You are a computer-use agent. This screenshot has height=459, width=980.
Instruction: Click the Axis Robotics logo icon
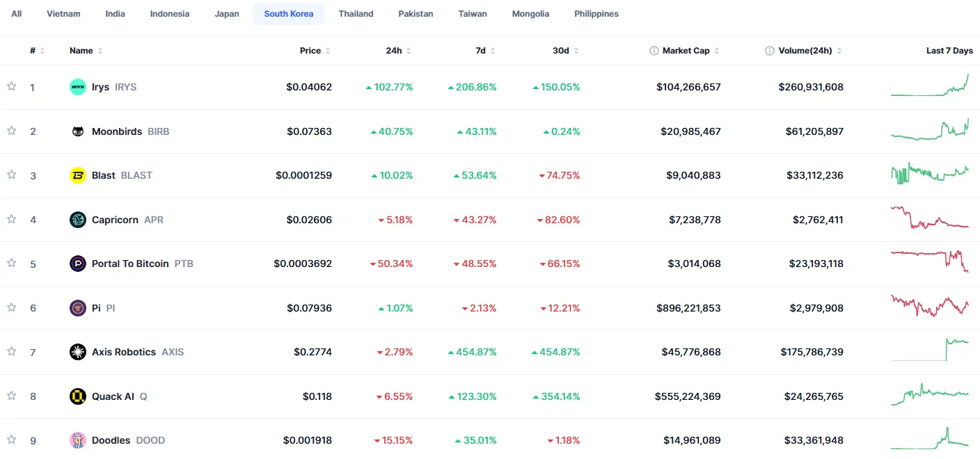[78, 352]
